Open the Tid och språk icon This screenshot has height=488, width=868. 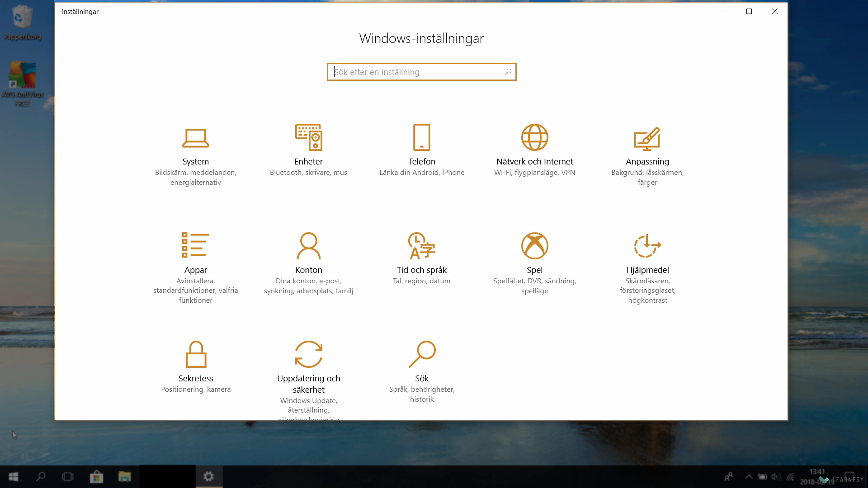[422, 245]
